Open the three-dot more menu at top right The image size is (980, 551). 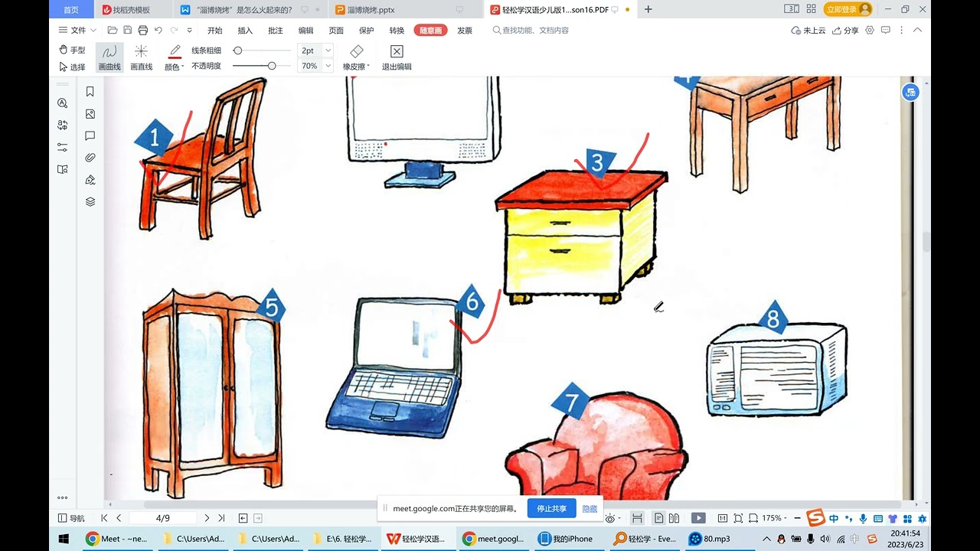[x=902, y=31]
